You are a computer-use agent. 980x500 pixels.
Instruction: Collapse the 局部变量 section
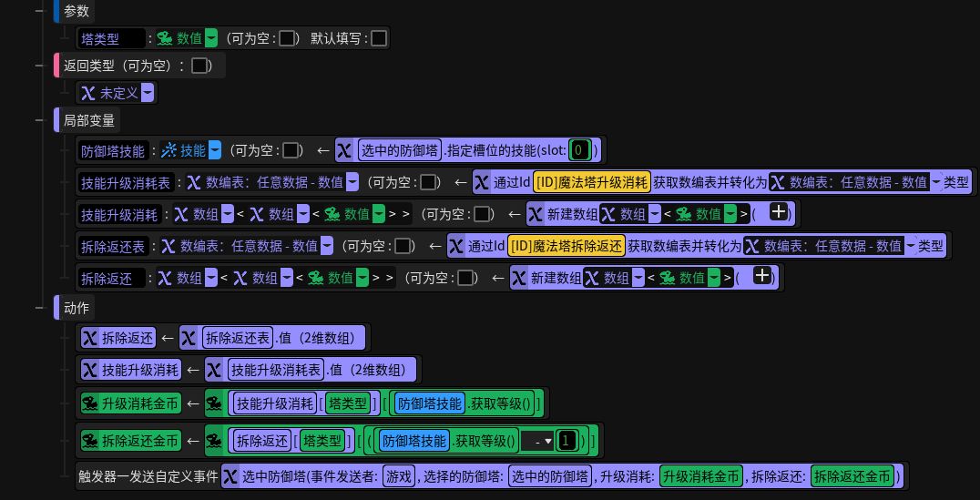pyautogui.click(x=39, y=119)
